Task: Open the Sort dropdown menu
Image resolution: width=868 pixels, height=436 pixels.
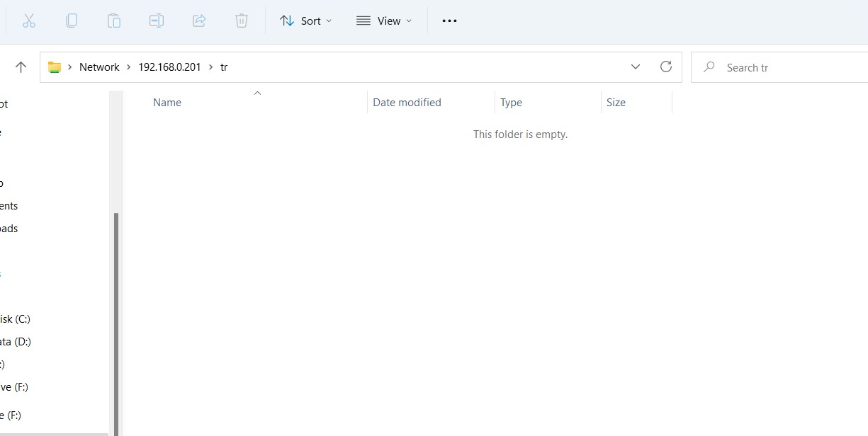Action: click(306, 21)
